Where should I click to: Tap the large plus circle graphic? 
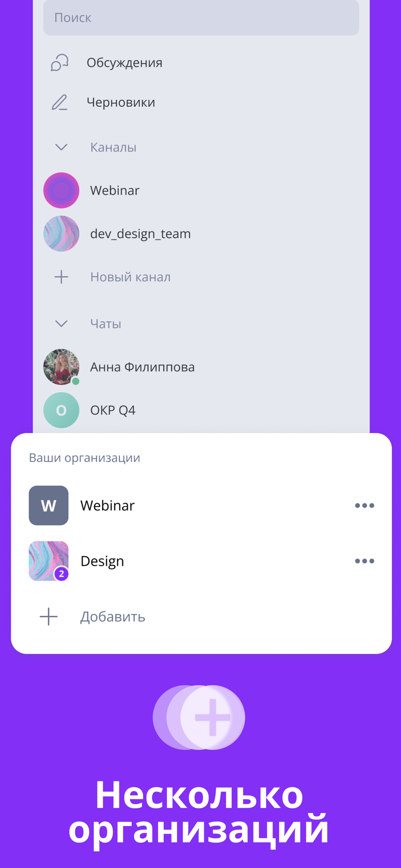click(x=213, y=717)
